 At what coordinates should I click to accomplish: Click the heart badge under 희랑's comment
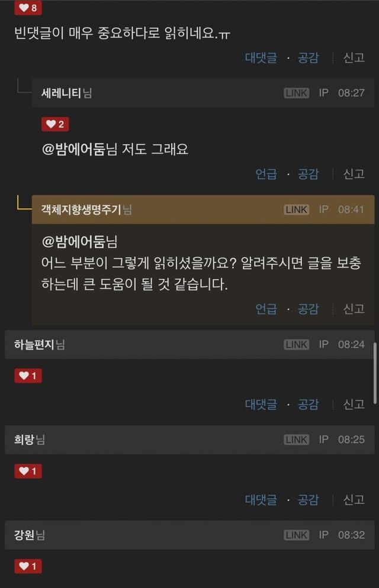[x=28, y=471]
